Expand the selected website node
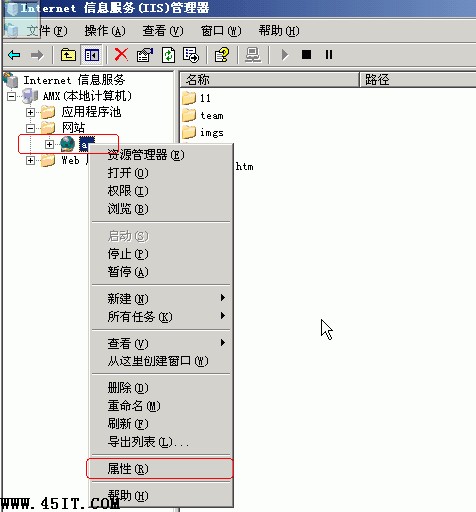 [x=49, y=144]
